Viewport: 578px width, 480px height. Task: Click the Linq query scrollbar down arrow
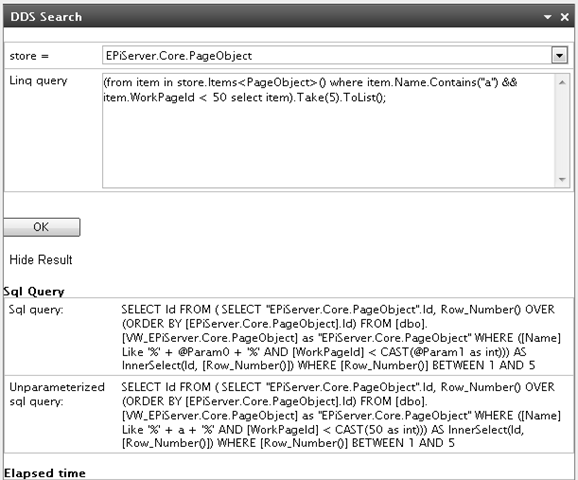pos(562,180)
